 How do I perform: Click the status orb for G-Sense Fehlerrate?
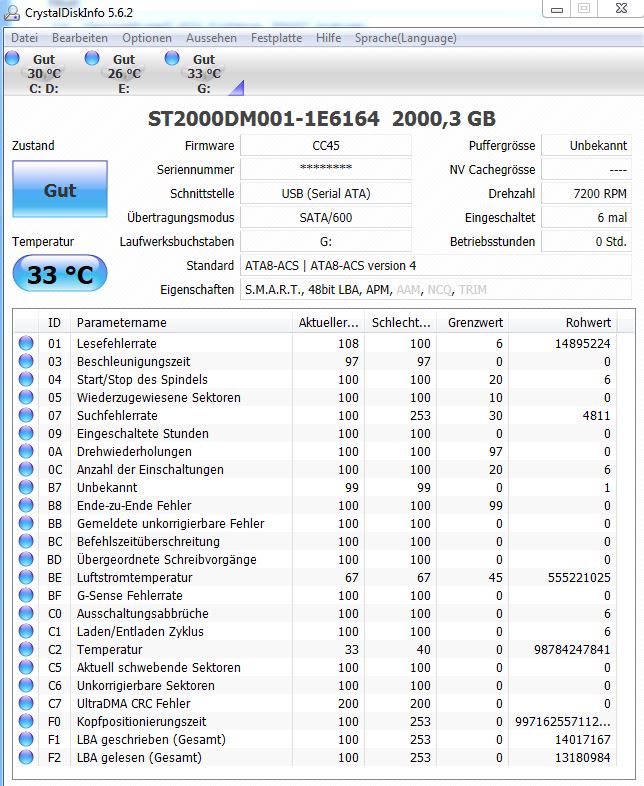26,596
